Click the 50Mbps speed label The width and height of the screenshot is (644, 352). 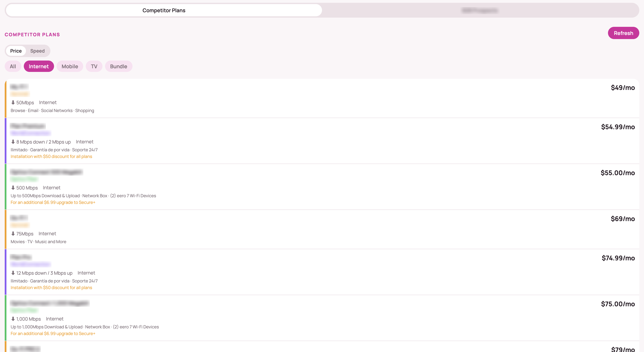click(25, 102)
